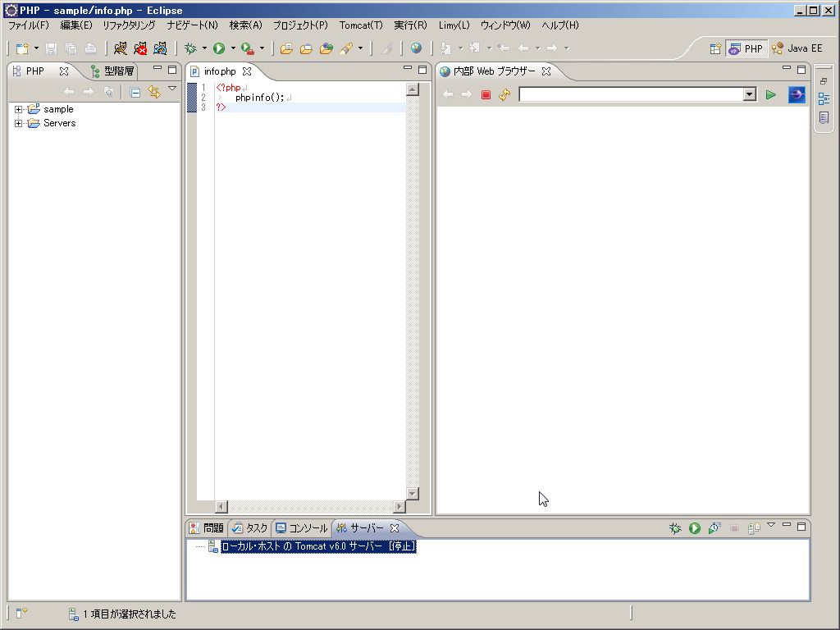
Task: Open the Search dropdown arrow
Action: click(361, 48)
